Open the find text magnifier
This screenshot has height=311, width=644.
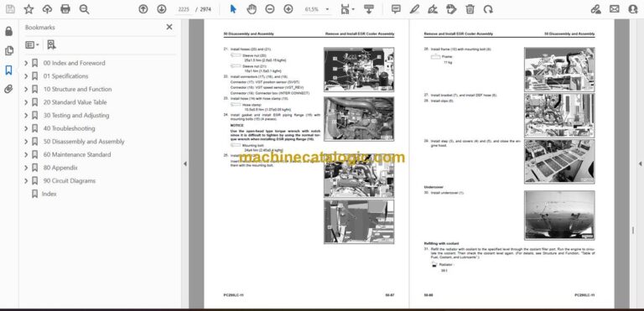[x=84, y=9]
